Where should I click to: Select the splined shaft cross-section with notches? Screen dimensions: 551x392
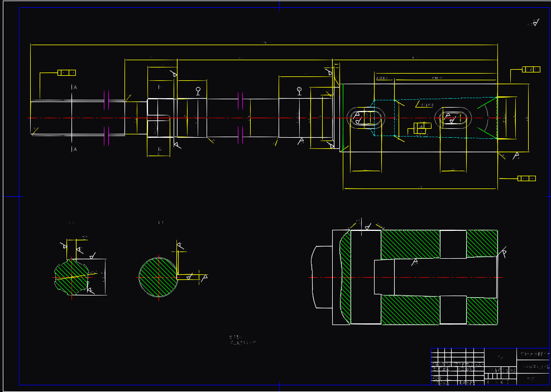click(71, 277)
